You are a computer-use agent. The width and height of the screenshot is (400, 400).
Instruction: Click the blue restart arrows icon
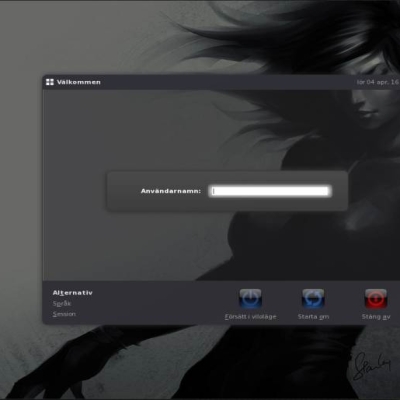pos(313,298)
